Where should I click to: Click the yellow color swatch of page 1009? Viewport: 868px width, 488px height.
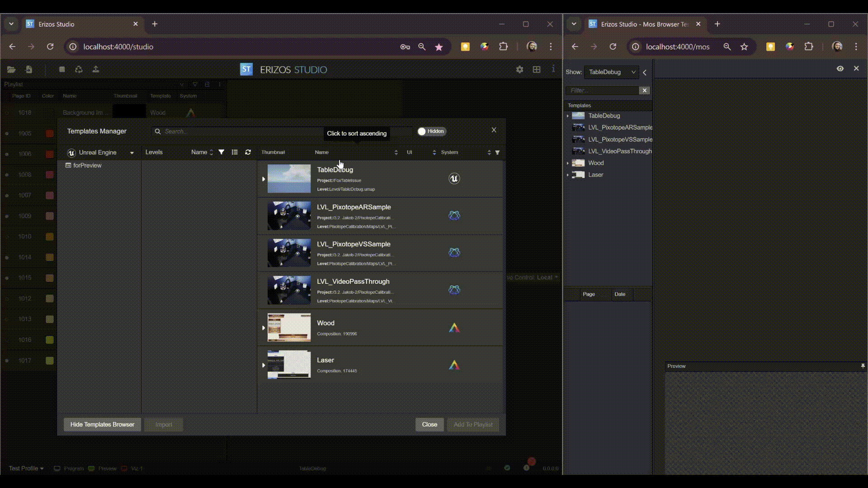pyautogui.click(x=50, y=216)
